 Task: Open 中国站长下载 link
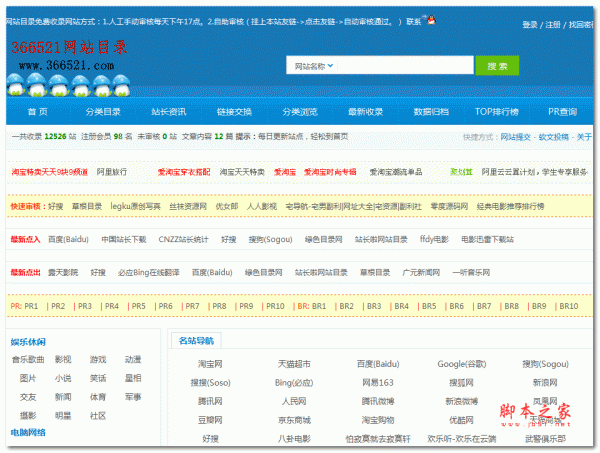pos(124,240)
